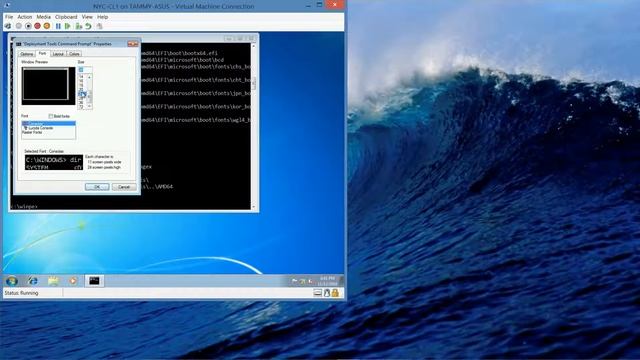The width and height of the screenshot is (640, 360).
Task: Click the font Size input field
Action: click(x=85, y=69)
